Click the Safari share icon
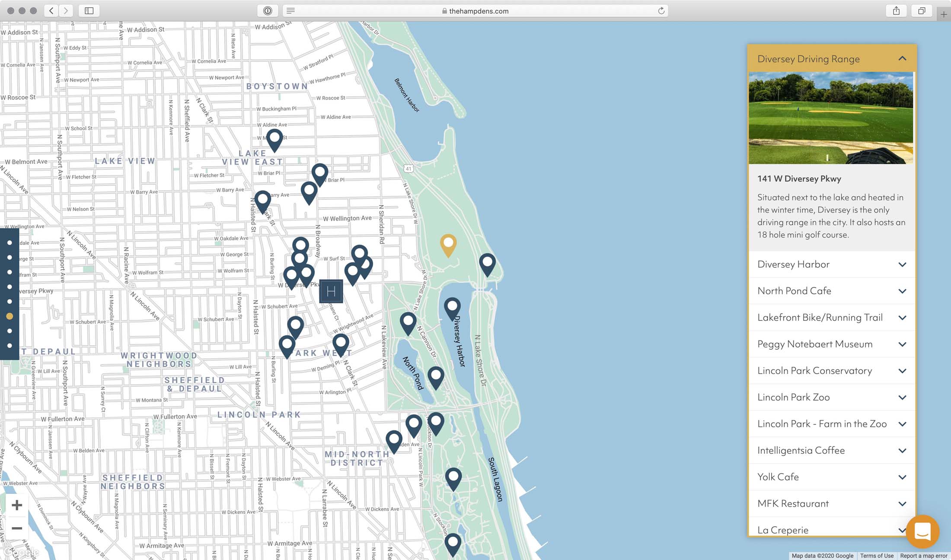This screenshot has height=560, width=951. pyautogui.click(x=897, y=11)
